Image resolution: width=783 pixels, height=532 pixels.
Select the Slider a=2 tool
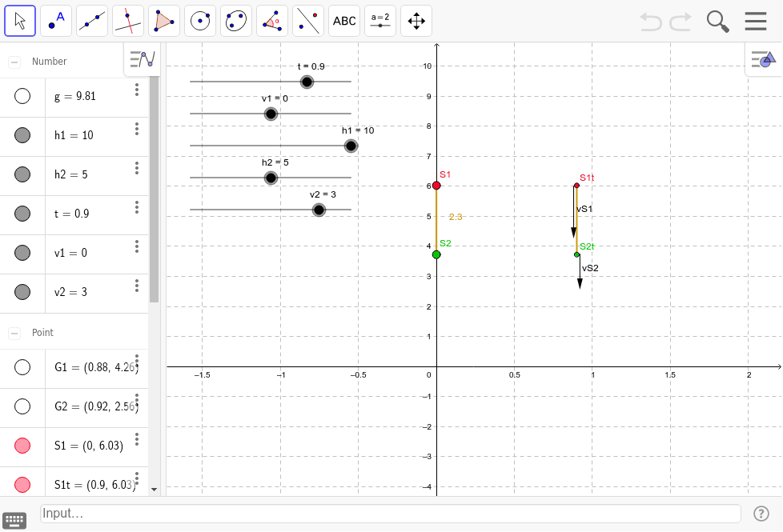tap(380, 21)
